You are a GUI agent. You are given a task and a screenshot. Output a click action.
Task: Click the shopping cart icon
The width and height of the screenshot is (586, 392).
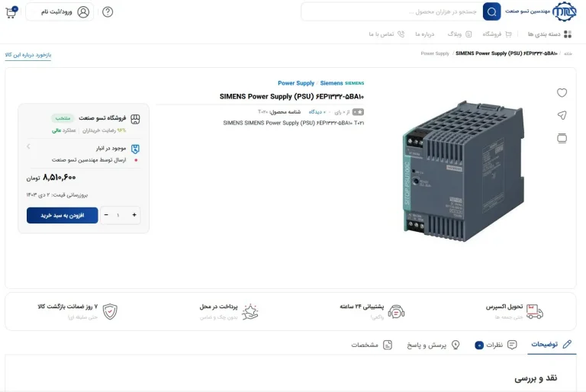(x=11, y=12)
